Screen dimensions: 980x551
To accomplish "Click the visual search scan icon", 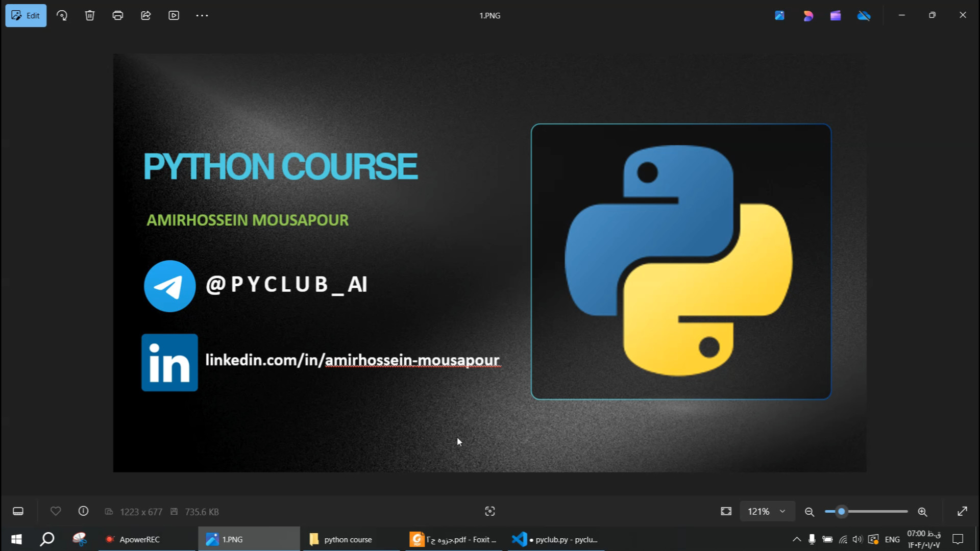I will [x=490, y=511].
